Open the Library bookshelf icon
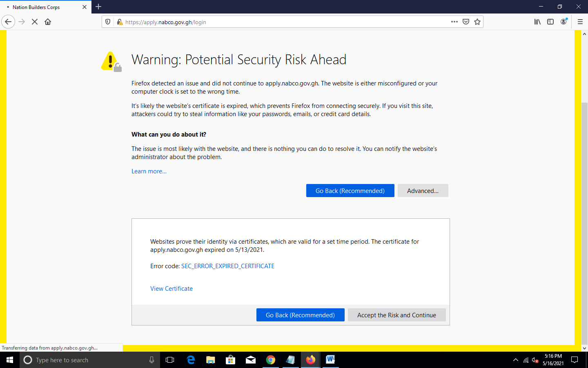Screen dimensions: 588x368 click(x=537, y=22)
